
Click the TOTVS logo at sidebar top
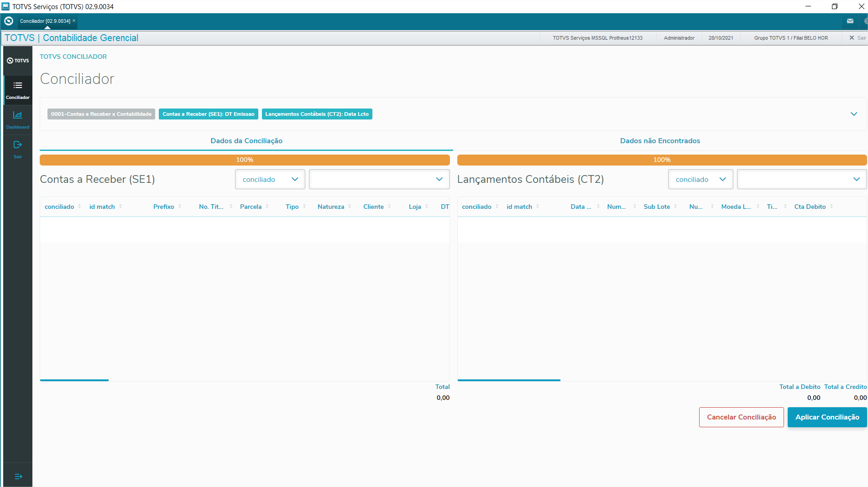pyautogui.click(x=18, y=61)
